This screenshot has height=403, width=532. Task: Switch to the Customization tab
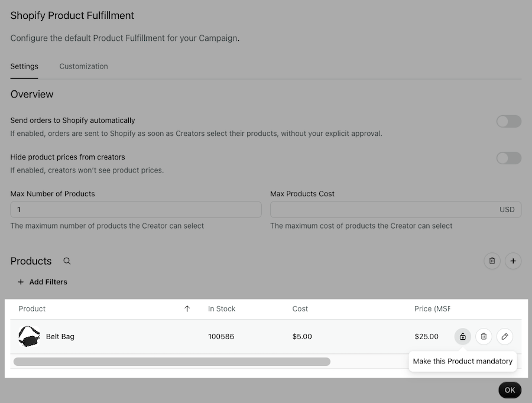click(x=83, y=66)
